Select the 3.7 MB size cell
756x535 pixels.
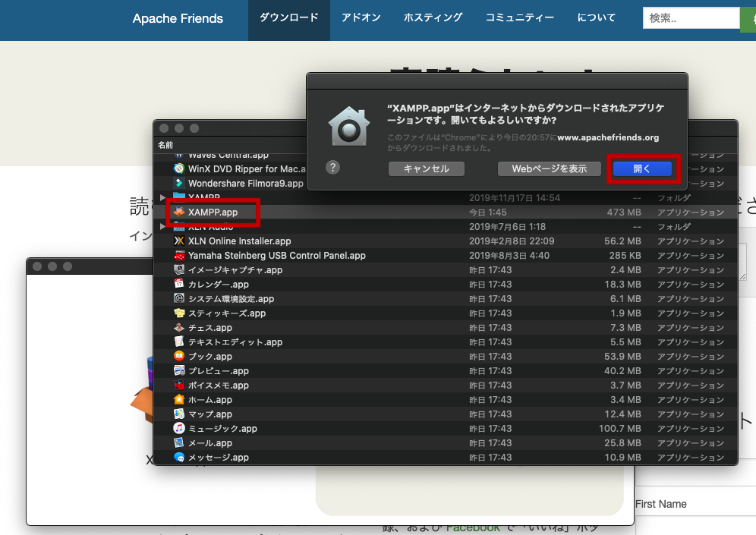click(625, 385)
